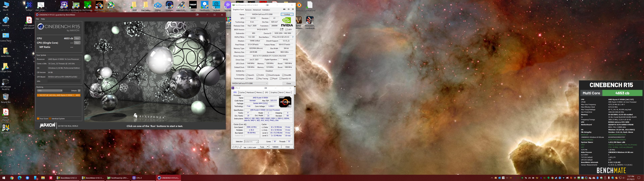
Task: Click the green 4653 cb BenchMate score
Action: coord(622,93)
